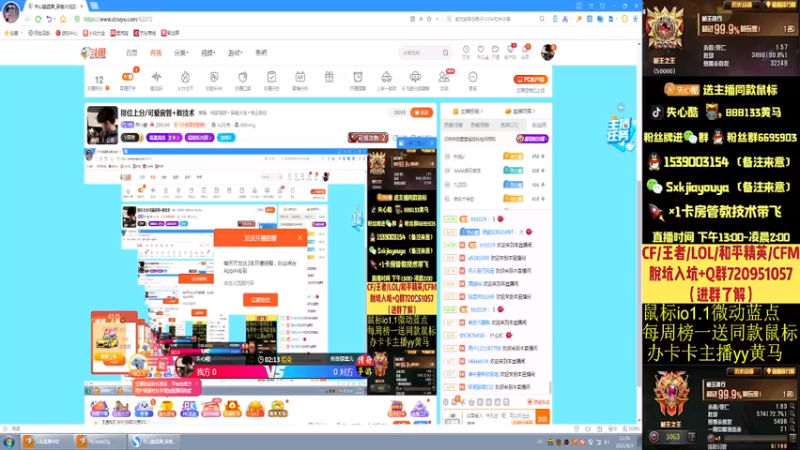Click the orange send button in chat
800x450 pixels.
[542, 418]
